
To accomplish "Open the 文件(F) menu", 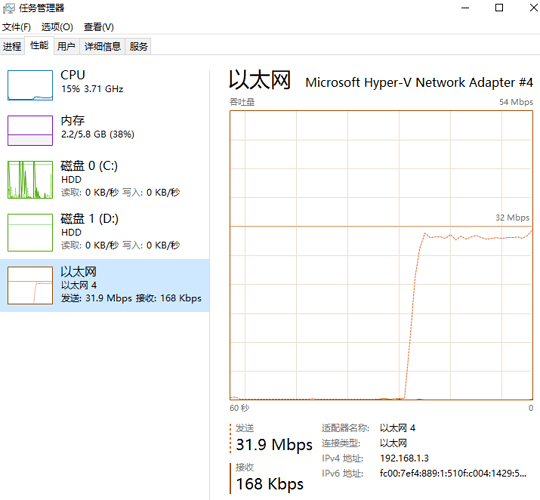I will click(16, 27).
